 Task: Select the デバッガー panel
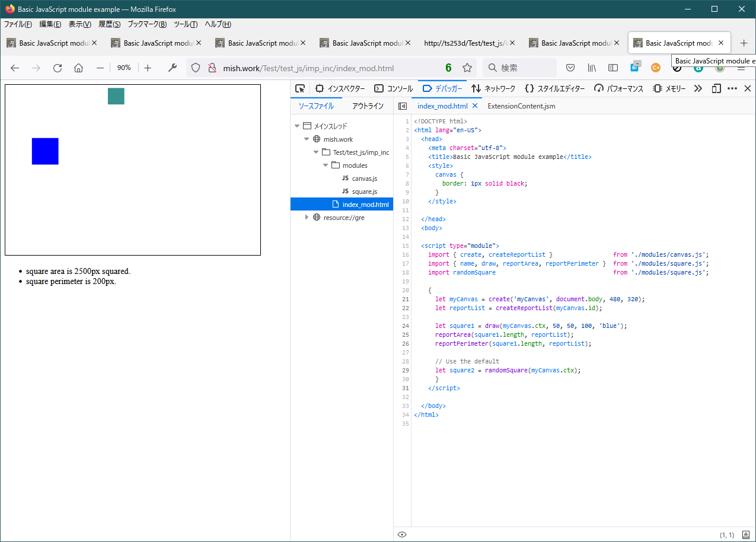click(x=442, y=88)
